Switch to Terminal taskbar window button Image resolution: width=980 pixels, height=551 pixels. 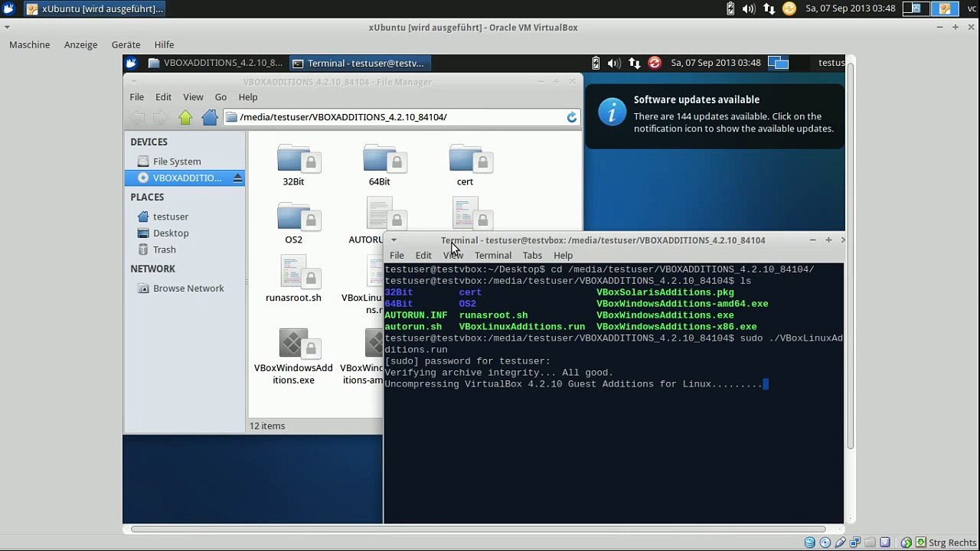pyautogui.click(x=361, y=63)
